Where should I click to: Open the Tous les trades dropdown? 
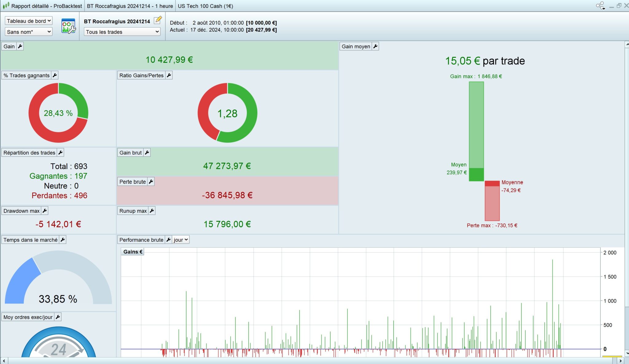[122, 32]
